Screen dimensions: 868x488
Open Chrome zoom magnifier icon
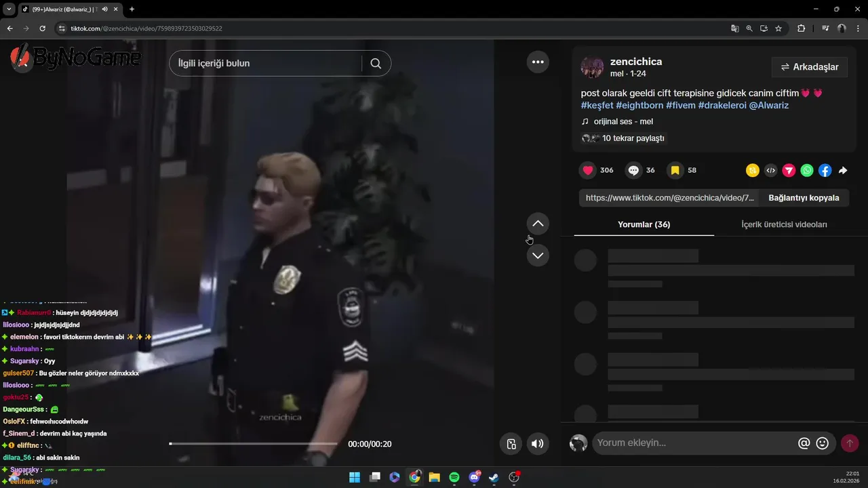749,28
